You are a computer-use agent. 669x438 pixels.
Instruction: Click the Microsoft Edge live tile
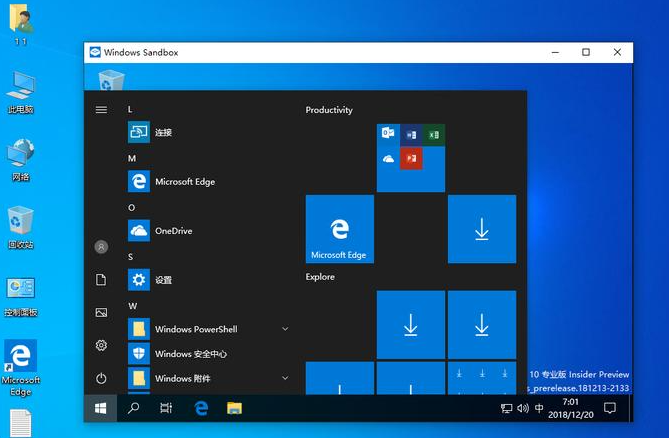340,229
